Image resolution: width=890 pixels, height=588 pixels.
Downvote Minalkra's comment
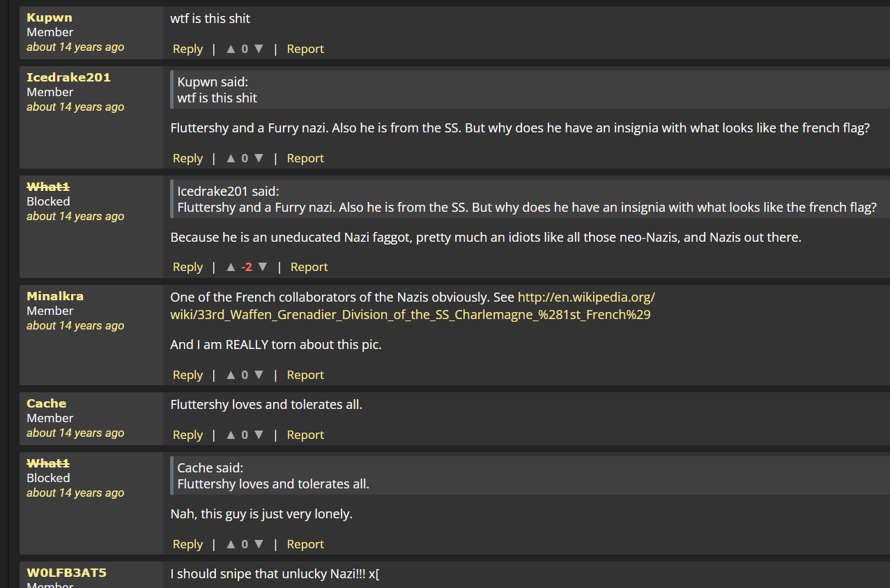259,375
